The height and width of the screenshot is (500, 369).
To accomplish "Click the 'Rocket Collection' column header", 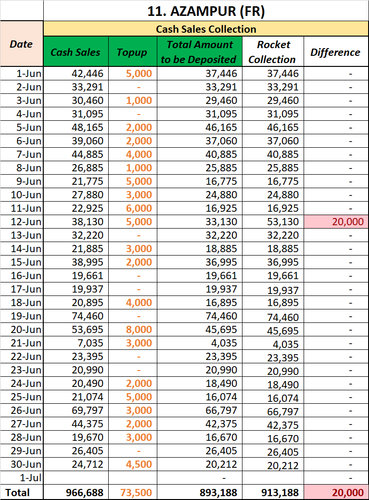I will (x=273, y=52).
